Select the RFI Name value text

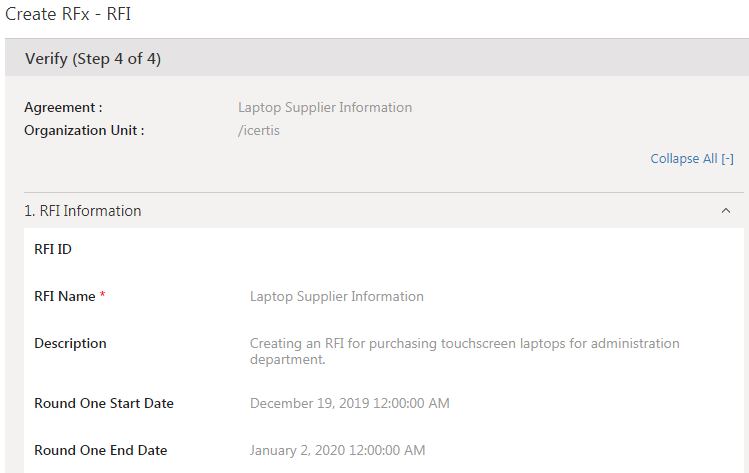coord(336,296)
